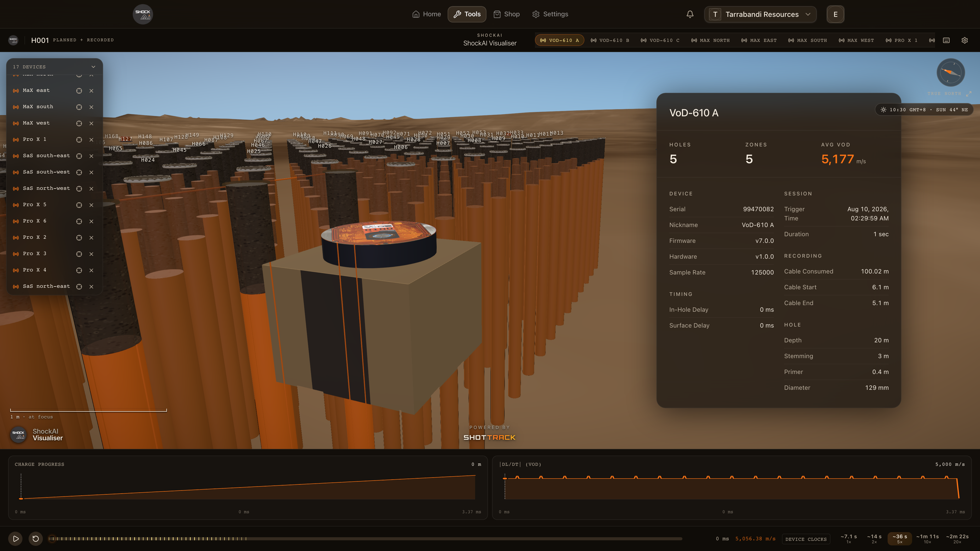Remove MaX east from device list
The width and height of the screenshot is (980, 551).
(x=91, y=91)
